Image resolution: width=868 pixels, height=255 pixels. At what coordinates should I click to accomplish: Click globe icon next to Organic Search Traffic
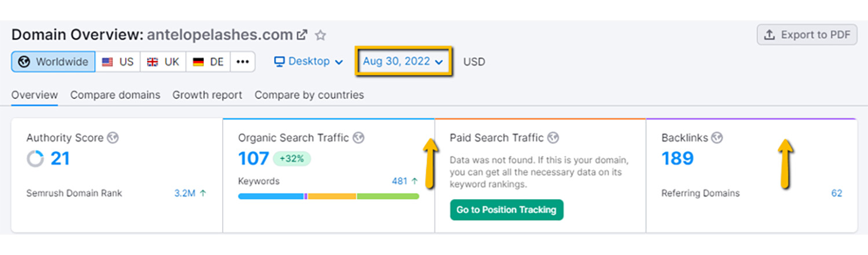coord(359,138)
